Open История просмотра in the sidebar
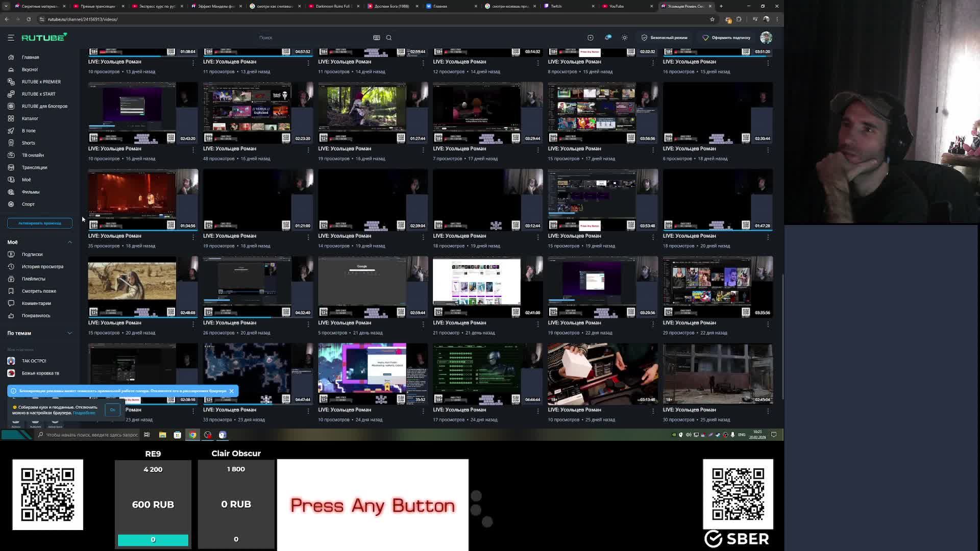The image size is (980, 551). coord(42,266)
